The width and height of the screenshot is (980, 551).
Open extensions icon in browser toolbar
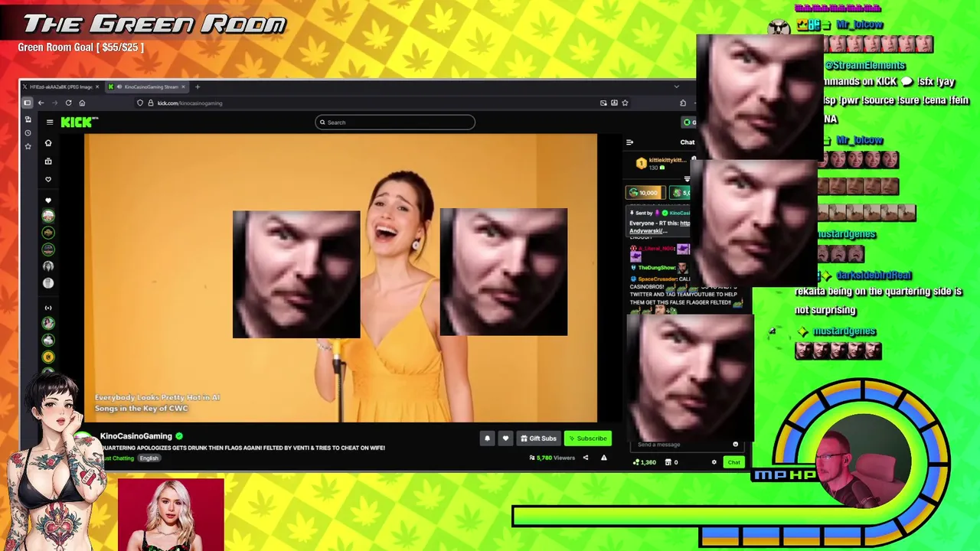(684, 103)
